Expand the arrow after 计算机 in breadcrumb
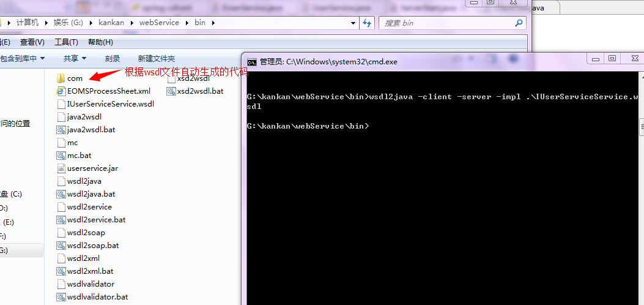 click(x=46, y=23)
